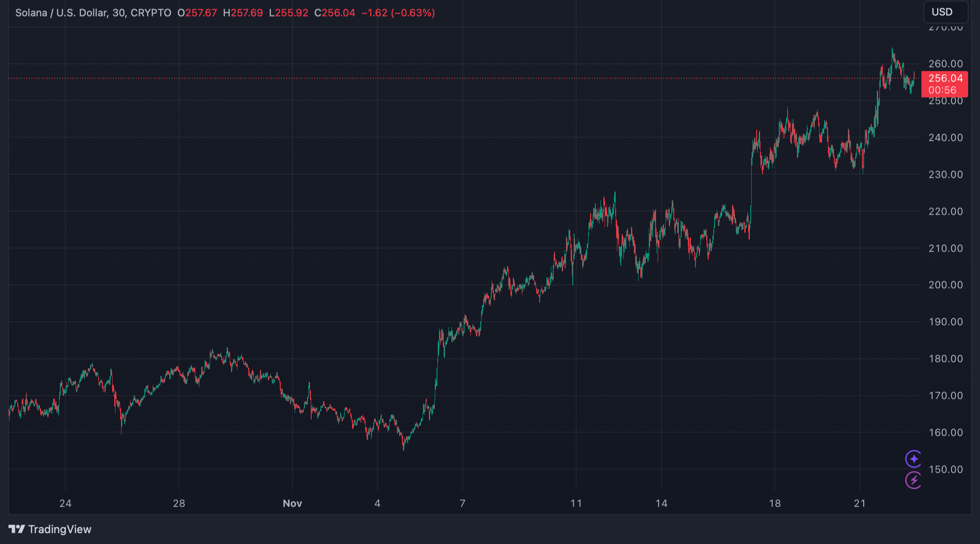
Task: Open the USD currency selector
Action: click(945, 12)
